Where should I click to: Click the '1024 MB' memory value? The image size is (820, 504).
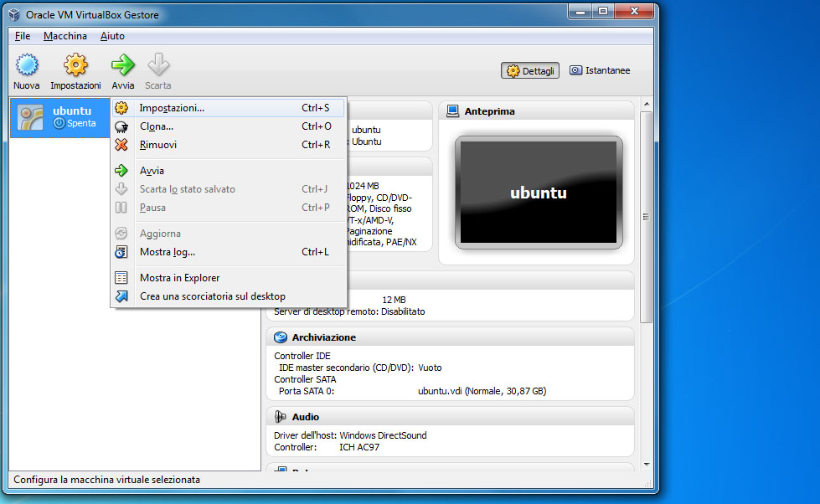(363, 186)
